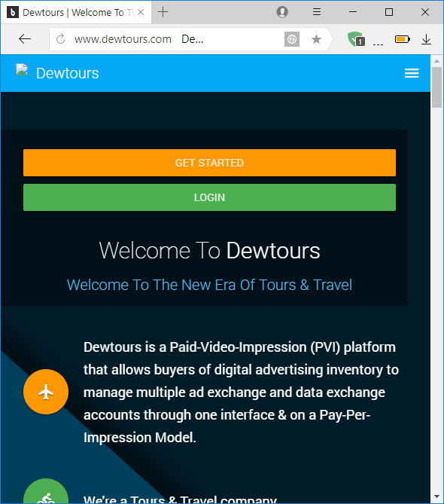The height and width of the screenshot is (504, 444).
Task: Click the Dewtours brand name in header
Action: (68, 73)
